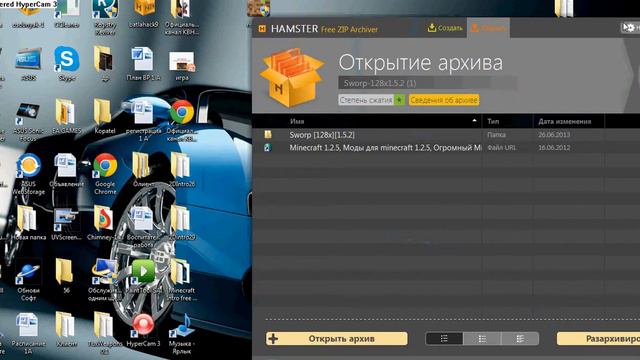
Task: Open the ASUS desktop icon beside Skype
Action: pyautogui.click(x=29, y=63)
